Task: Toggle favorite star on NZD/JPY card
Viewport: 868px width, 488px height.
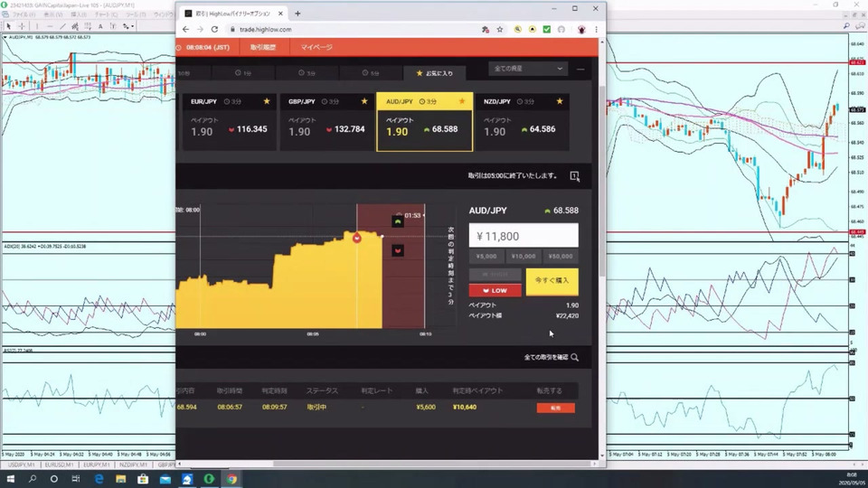Action: (x=560, y=101)
